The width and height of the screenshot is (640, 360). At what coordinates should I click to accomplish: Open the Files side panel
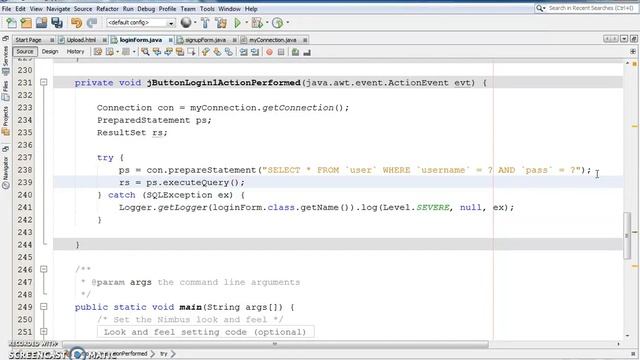coord(6,91)
